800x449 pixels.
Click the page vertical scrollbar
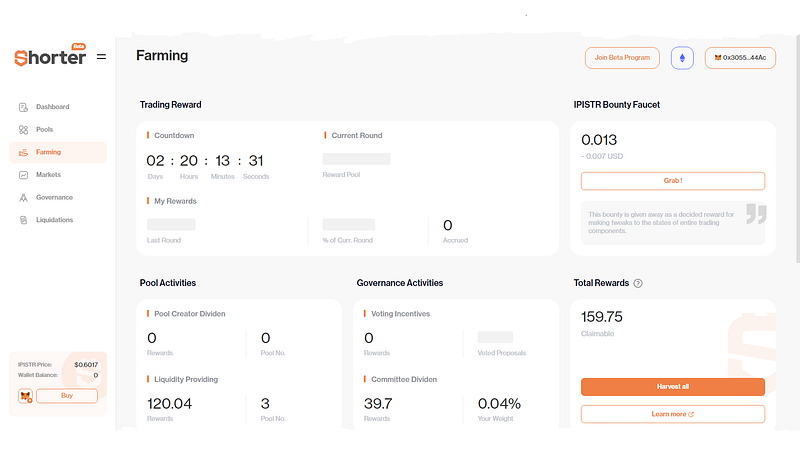tap(797, 148)
